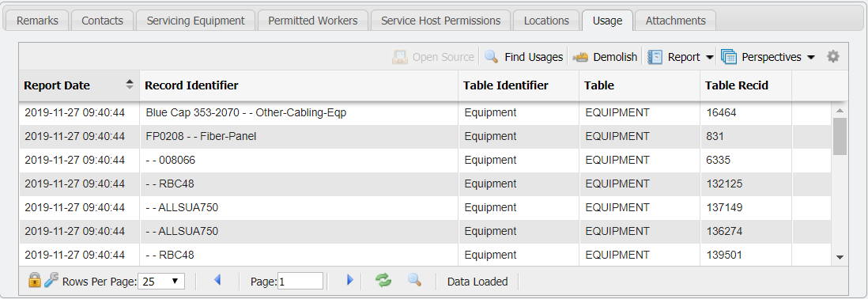
Task: Switch to the Attachments tab
Action: (x=675, y=21)
